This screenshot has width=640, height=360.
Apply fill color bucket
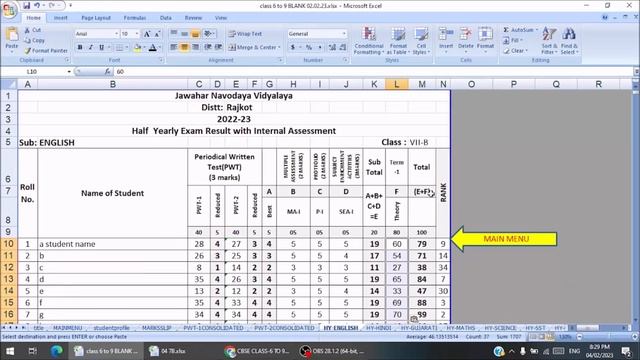(x=137, y=48)
